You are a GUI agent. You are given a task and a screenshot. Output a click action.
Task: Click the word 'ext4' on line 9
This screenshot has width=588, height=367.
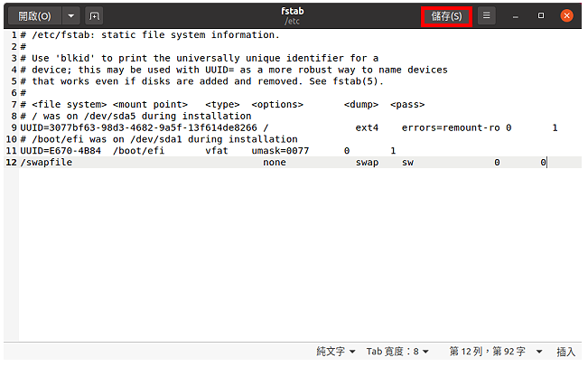click(367, 128)
